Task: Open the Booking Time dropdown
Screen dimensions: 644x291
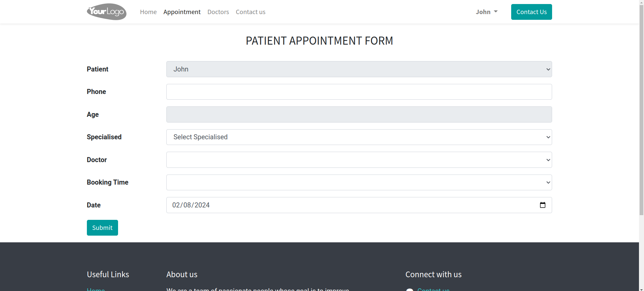Action: (x=359, y=182)
